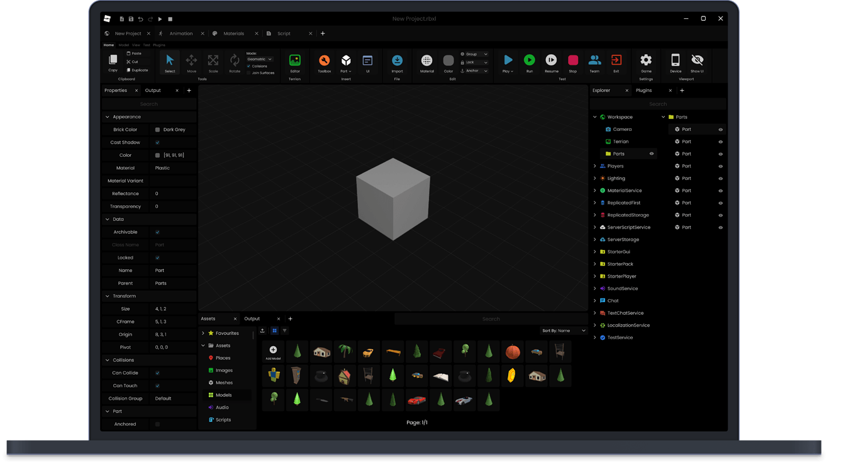Enable the Collisions toggle
This screenshot has height=462, width=868.
click(247, 65)
